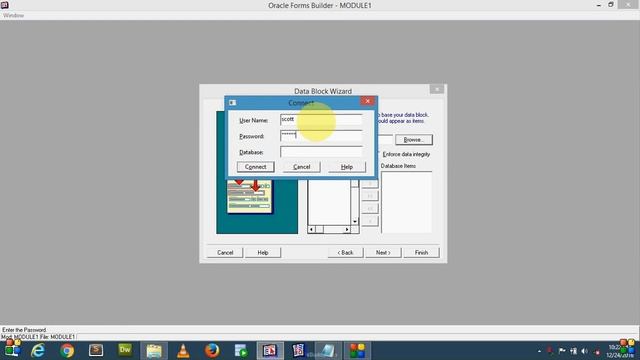Click Browse in the Data Block Wizard
The width and height of the screenshot is (640, 360).
[x=414, y=140]
